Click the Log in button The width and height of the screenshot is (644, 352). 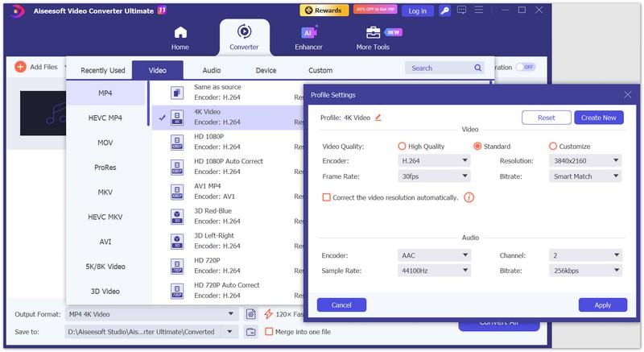(417, 11)
